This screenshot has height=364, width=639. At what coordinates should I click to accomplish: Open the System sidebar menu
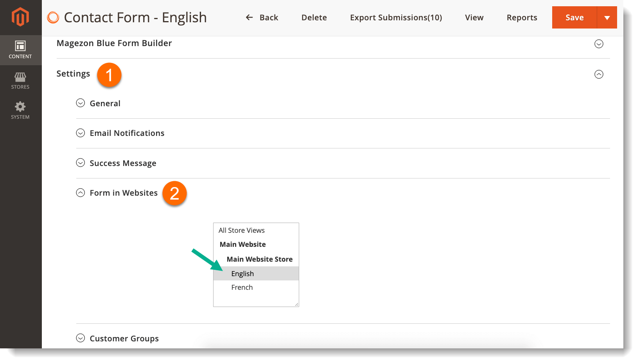pos(20,110)
